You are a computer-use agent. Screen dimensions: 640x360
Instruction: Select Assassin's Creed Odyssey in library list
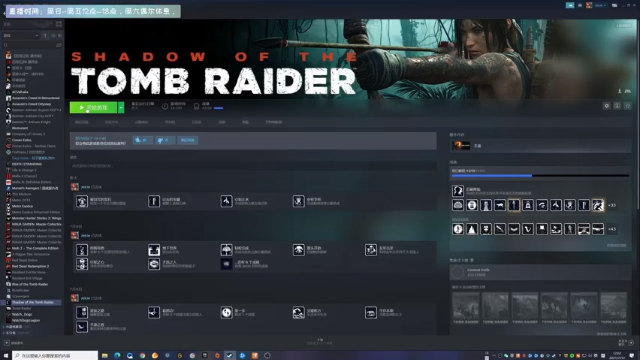(32, 104)
